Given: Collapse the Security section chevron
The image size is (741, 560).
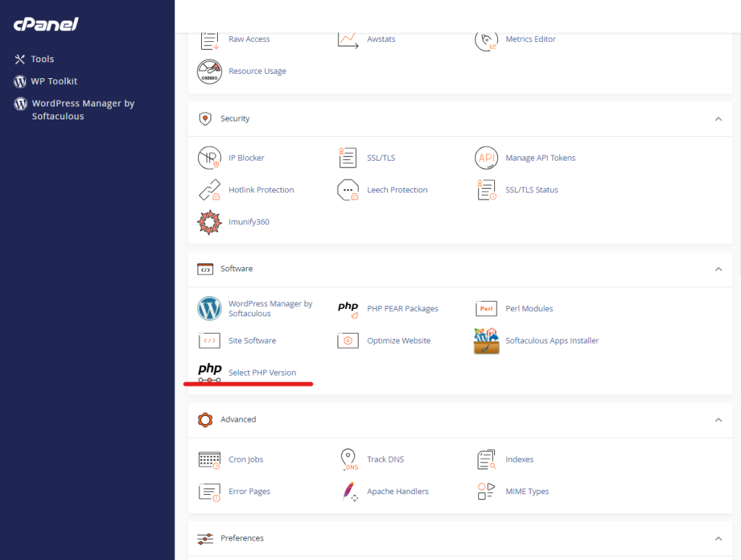Looking at the screenshot, I should point(718,119).
